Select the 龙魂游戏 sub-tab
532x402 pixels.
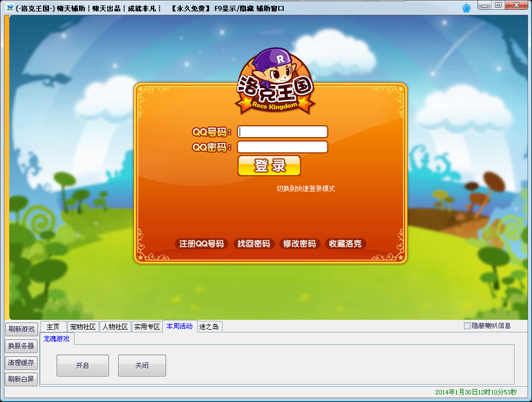57,338
